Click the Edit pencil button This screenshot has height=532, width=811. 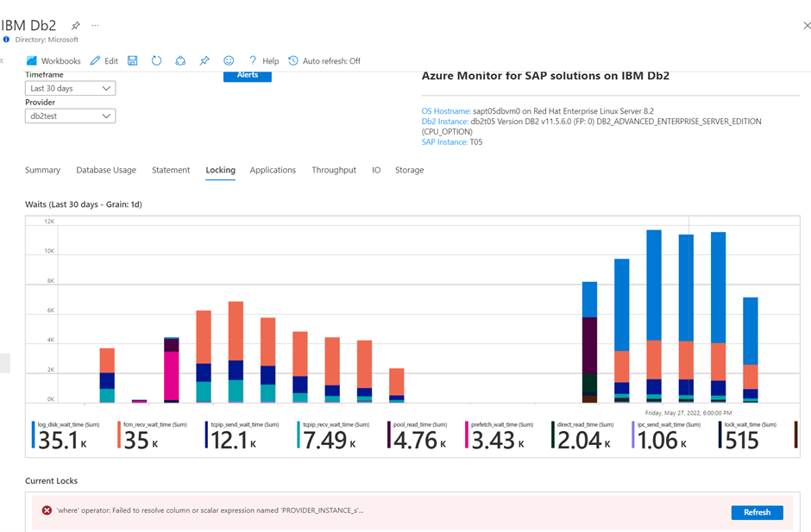point(104,61)
